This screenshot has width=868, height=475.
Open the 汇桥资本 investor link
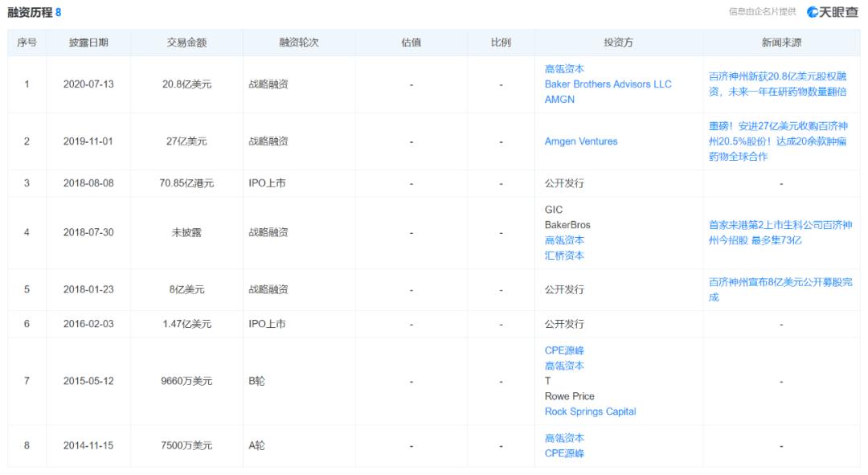click(564, 256)
